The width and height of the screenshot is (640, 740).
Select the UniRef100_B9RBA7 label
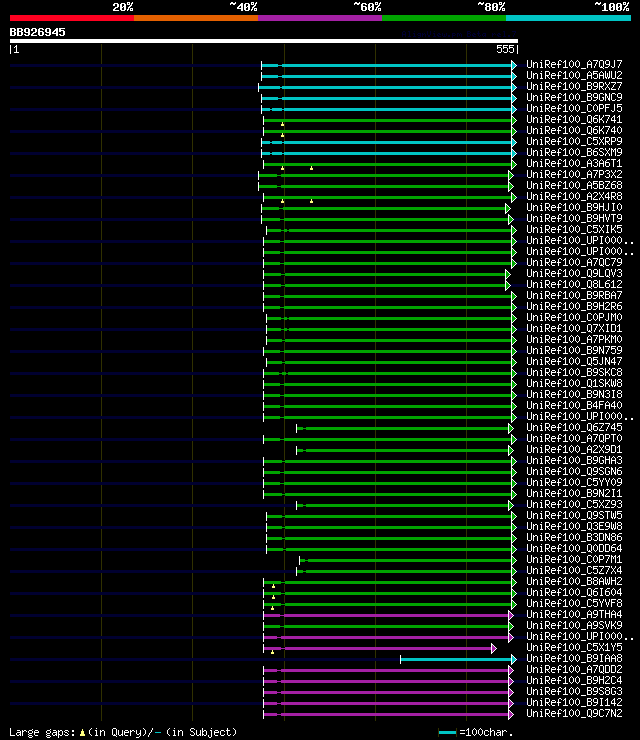click(574, 295)
